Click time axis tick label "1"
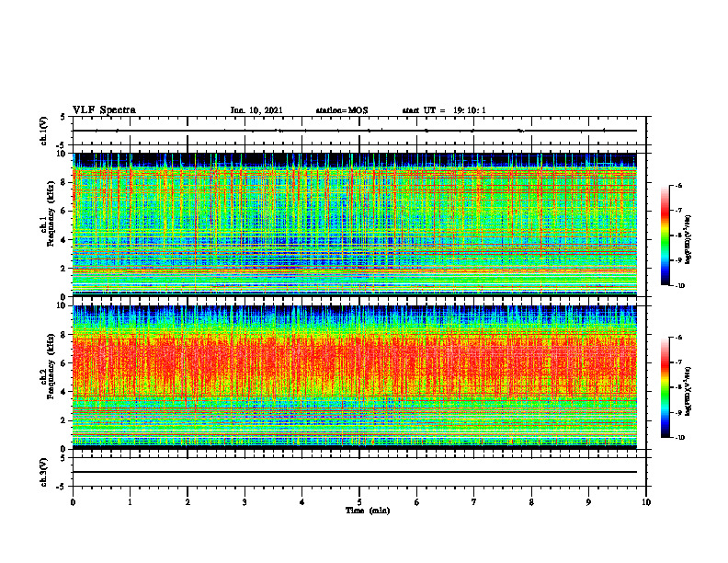The width and height of the screenshot is (728, 563). [131, 502]
